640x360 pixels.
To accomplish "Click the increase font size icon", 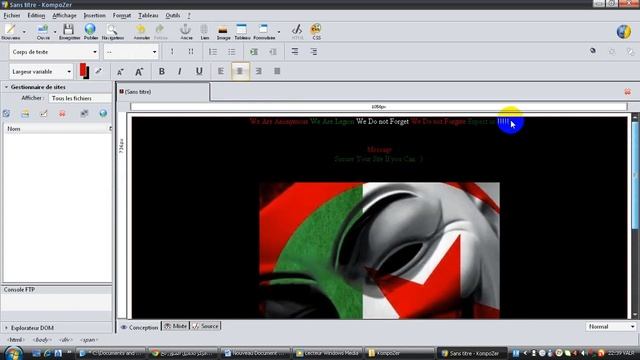I will pyautogui.click(x=139, y=72).
